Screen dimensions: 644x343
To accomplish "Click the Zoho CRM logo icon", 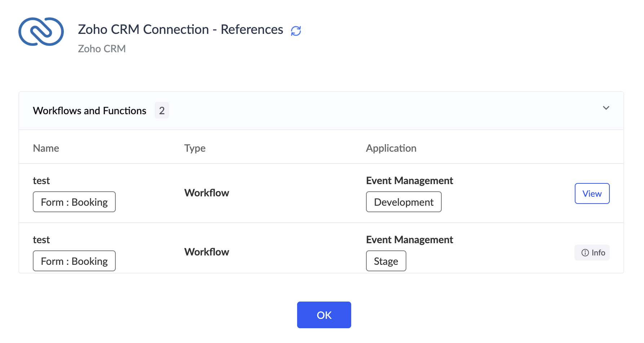I will (41, 32).
